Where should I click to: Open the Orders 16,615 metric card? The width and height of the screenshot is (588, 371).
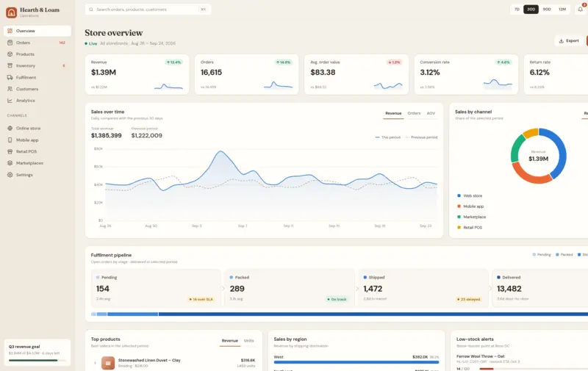tap(247, 74)
